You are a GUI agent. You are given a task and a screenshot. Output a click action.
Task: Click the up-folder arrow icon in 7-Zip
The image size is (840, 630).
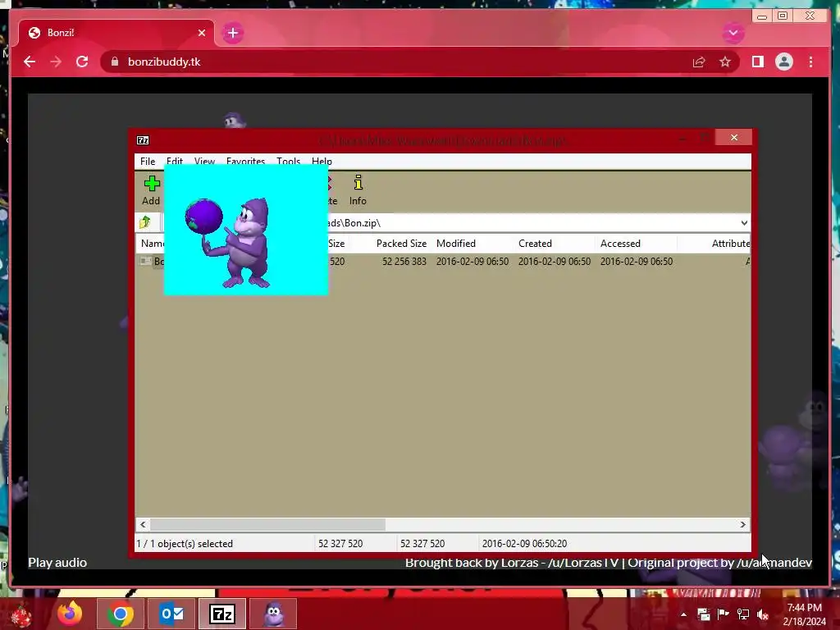pos(144,222)
